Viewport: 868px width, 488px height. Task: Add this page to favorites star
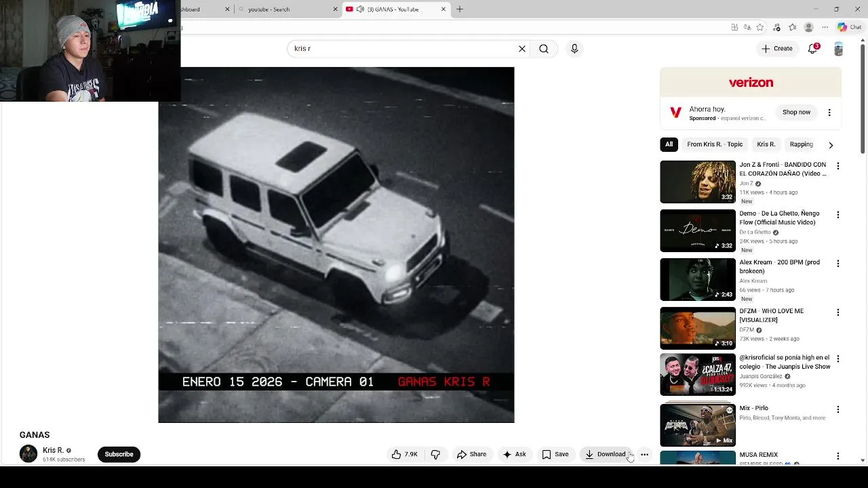(760, 27)
